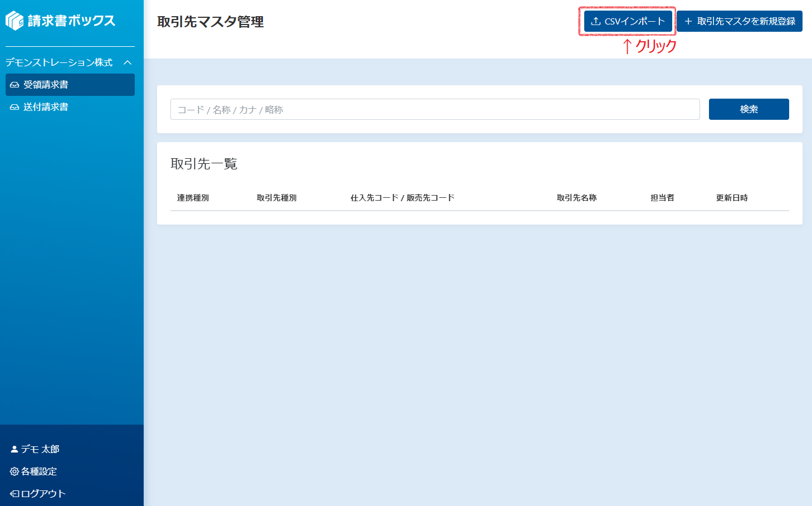The image size is (812, 506).
Task: Click 取引先マスタを新規登録 button
Action: tap(740, 21)
